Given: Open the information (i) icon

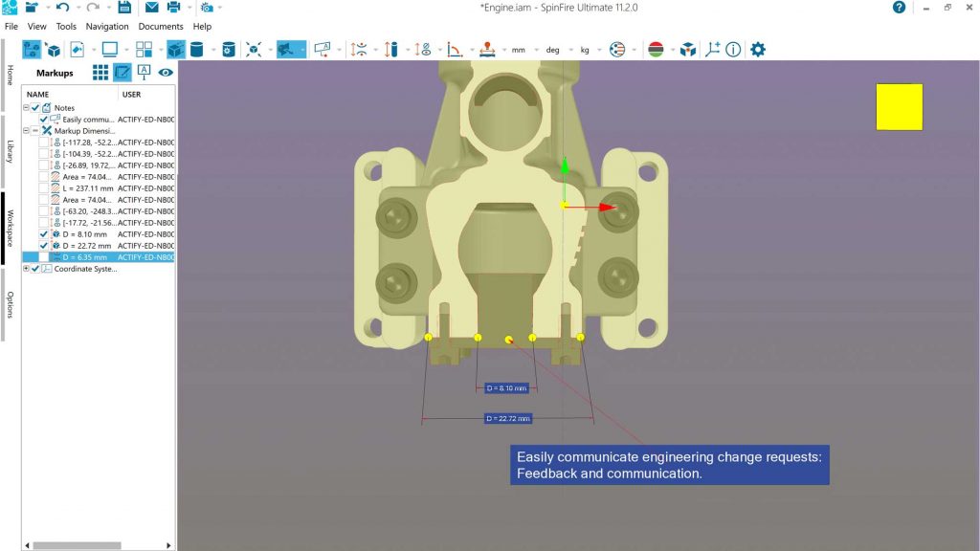Looking at the screenshot, I should [734, 50].
